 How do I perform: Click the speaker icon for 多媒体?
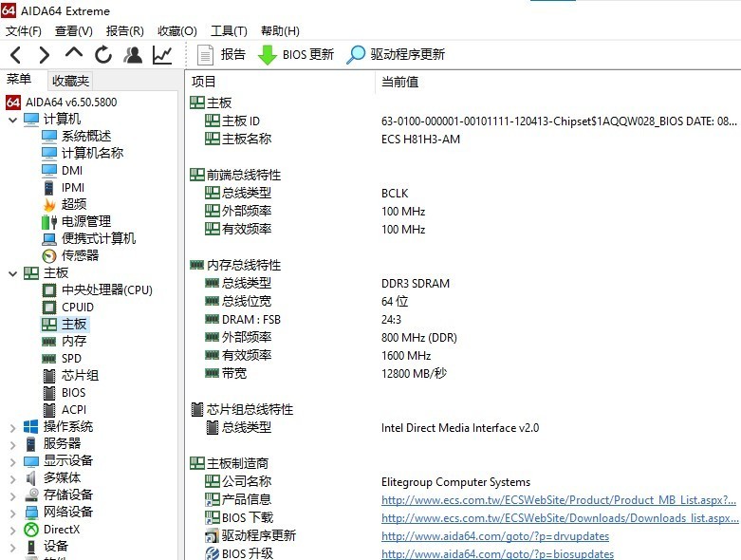(30, 478)
